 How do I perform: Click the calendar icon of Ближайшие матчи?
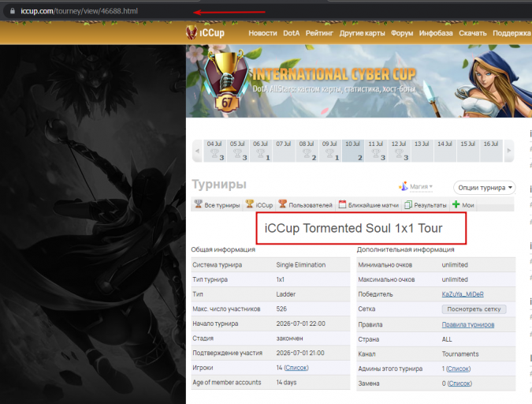(x=342, y=204)
